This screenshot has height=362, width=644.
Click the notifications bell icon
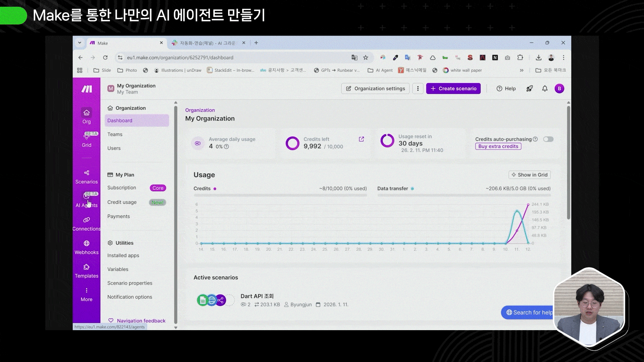pyautogui.click(x=545, y=88)
